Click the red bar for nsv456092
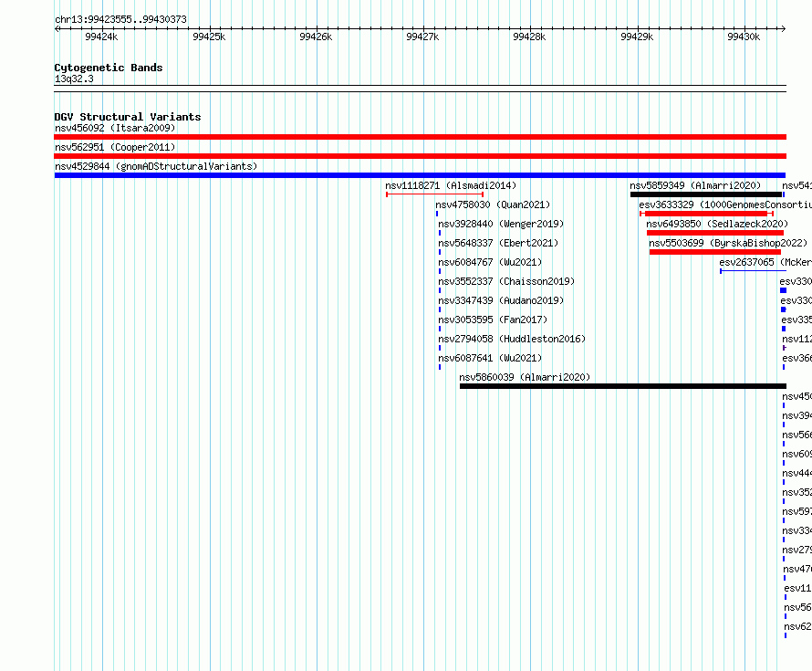The width and height of the screenshot is (812, 671). [x=420, y=137]
